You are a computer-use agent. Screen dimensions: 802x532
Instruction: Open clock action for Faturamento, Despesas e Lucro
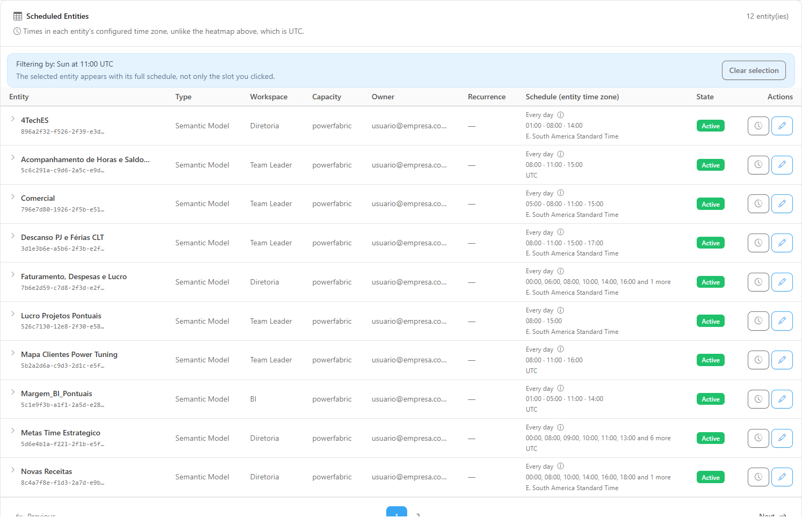point(758,282)
